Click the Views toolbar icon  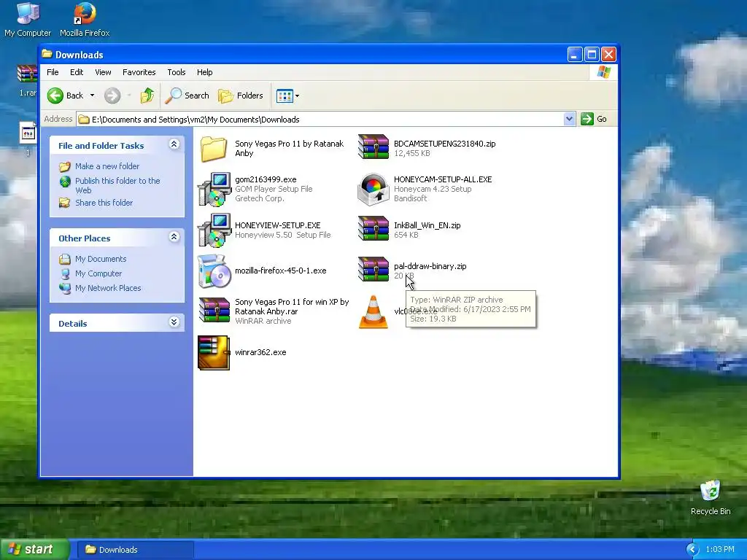pyautogui.click(x=285, y=96)
